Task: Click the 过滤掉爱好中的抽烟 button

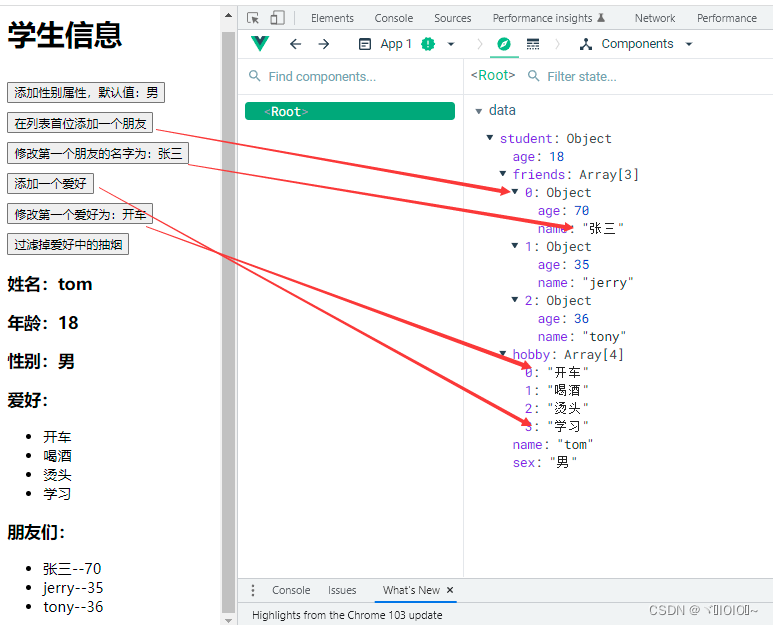Action: [x=68, y=244]
